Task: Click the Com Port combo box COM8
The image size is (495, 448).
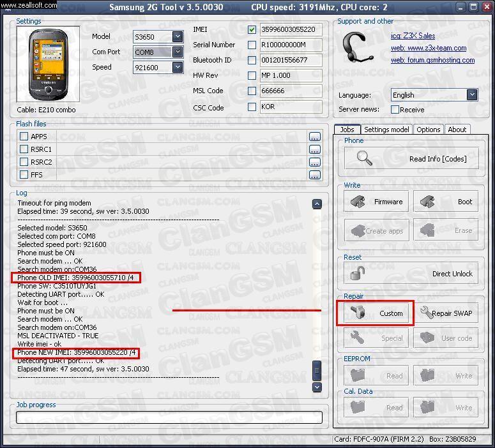Action: tap(158, 52)
